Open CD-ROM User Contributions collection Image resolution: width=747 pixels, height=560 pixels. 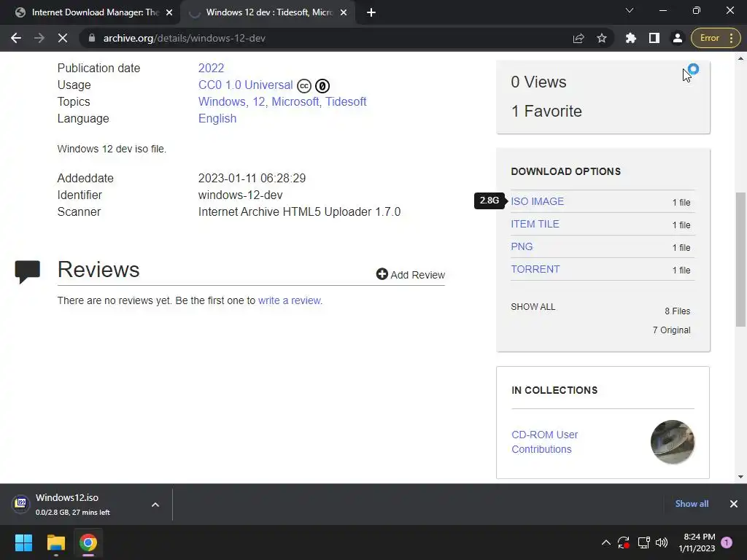[544, 442]
